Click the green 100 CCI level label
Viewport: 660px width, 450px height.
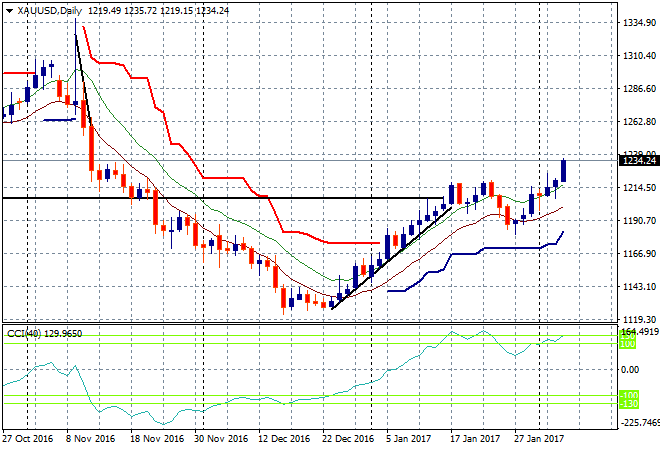point(628,344)
